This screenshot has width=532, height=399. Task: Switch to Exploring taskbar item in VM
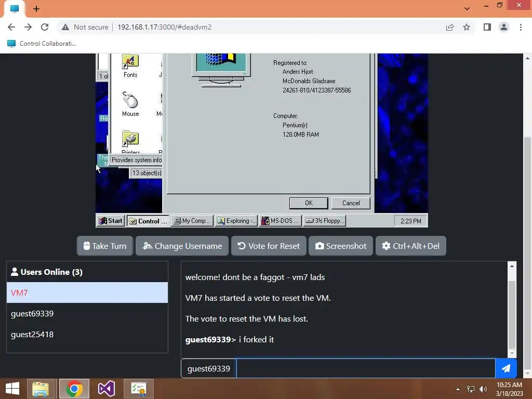pos(236,221)
